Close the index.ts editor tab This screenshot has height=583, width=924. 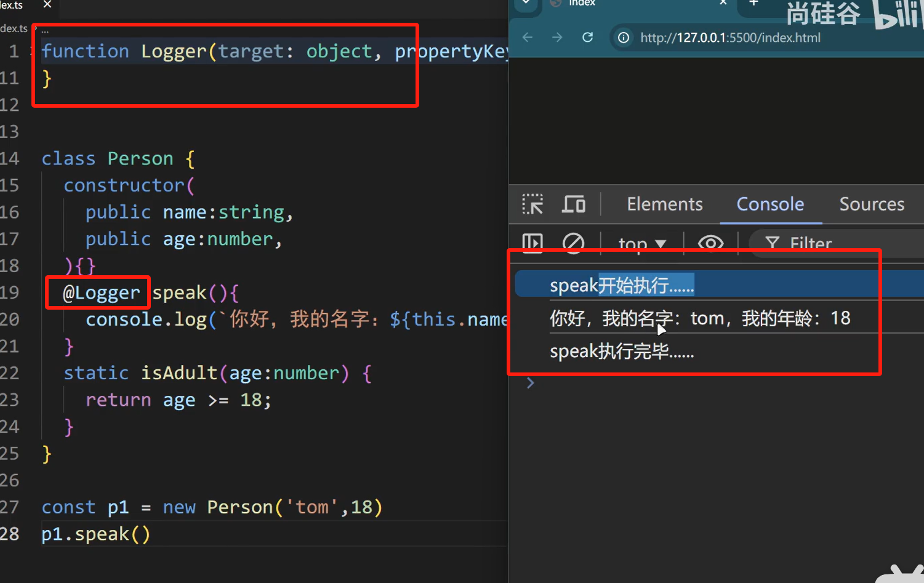47,4
